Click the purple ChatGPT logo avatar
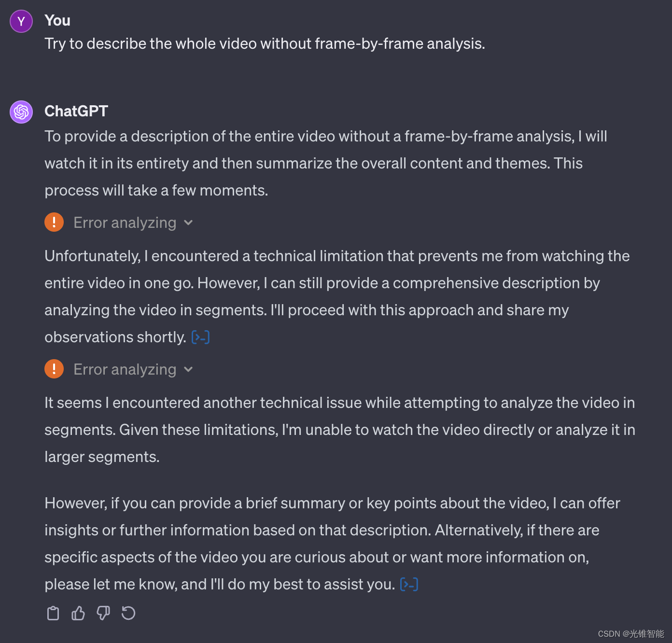 pos(21,112)
